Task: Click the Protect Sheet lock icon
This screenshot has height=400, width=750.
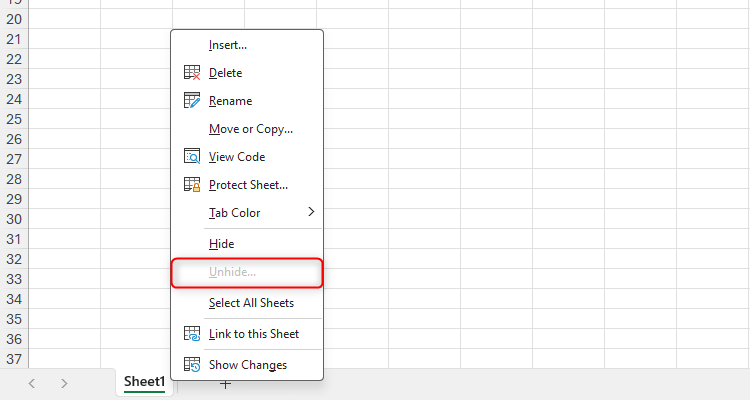Action: click(x=192, y=185)
